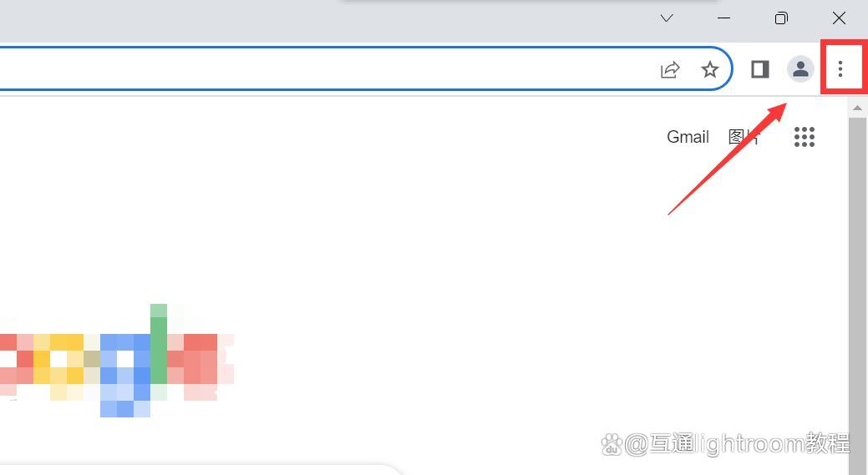The width and height of the screenshot is (868, 475).
Task: Open the side panel icon
Action: (760, 69)
